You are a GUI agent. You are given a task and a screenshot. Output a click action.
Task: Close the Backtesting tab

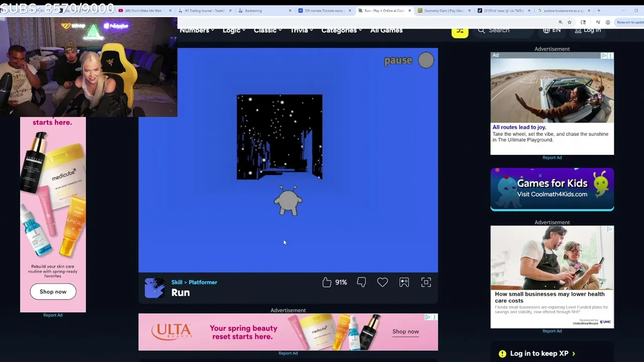pyautogui.click(x=290, y=11)
